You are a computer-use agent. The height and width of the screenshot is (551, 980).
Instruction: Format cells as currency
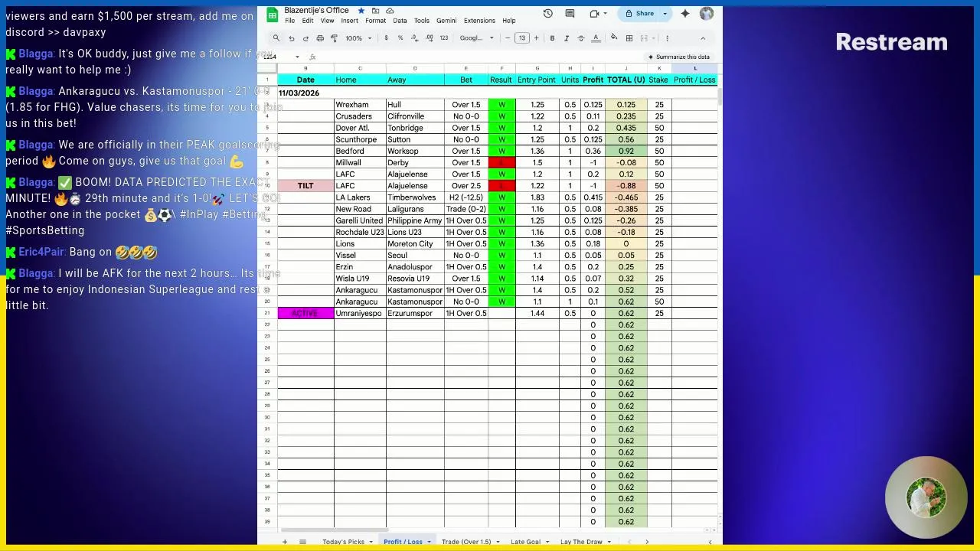[x=386, y=38]
